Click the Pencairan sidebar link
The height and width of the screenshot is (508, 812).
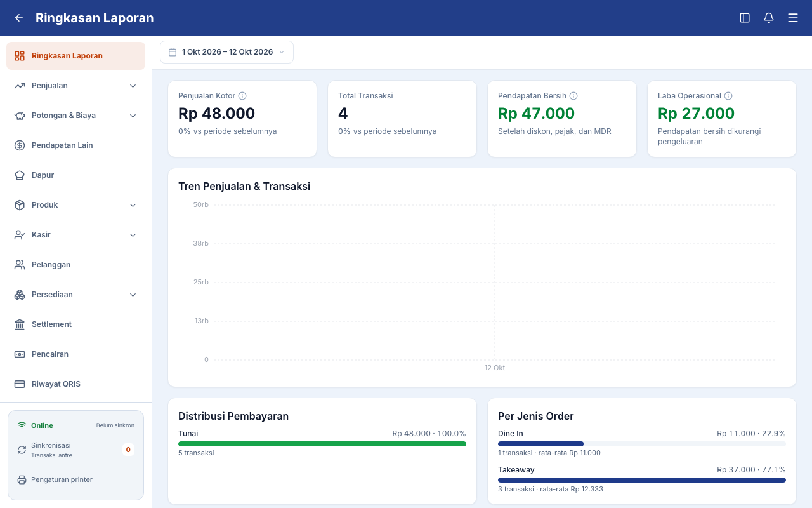[x=76, y=354]
